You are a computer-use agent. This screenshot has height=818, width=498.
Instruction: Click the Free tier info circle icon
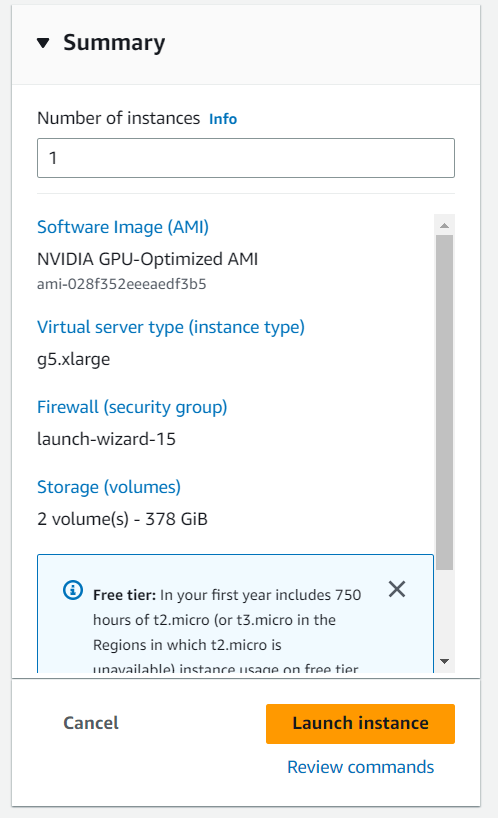point(73,590)
